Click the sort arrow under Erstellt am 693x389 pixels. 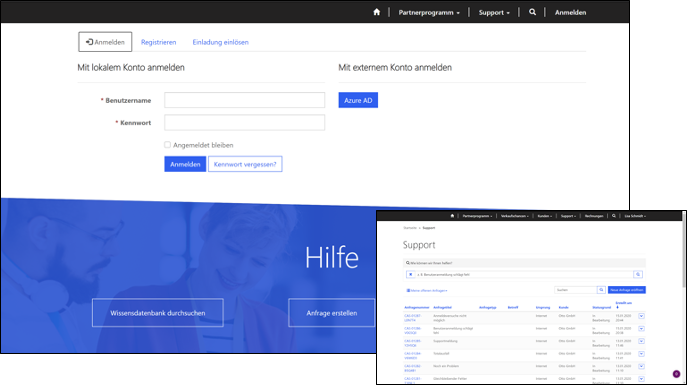(617, 307)
